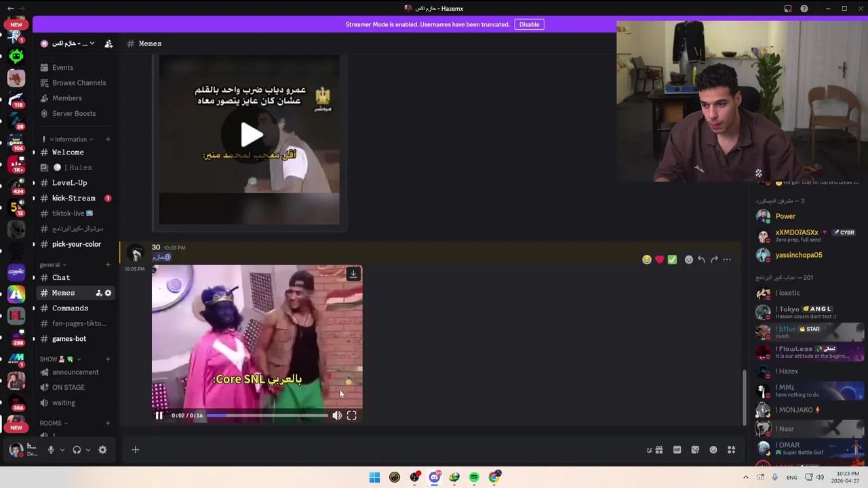Image resolution: width=868 pixels, height=488 pixels.
Task: Open the gift Nitro icon in message bar
Action: click(658, 449)
